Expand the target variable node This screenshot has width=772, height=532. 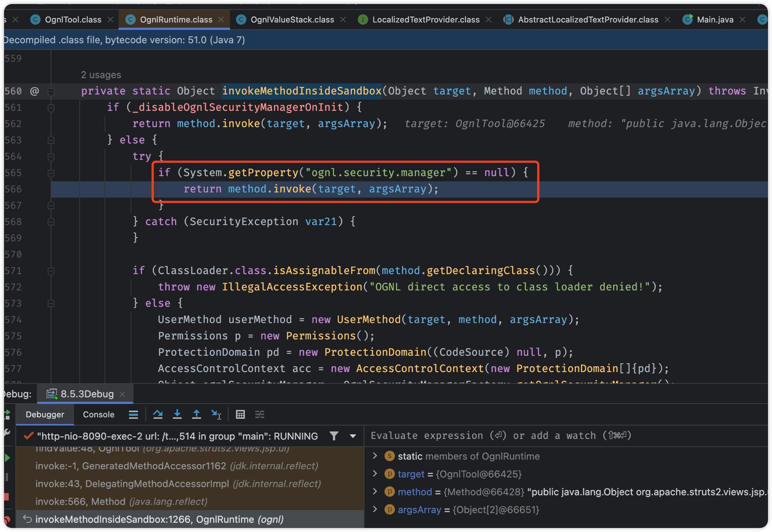(375, 474)
